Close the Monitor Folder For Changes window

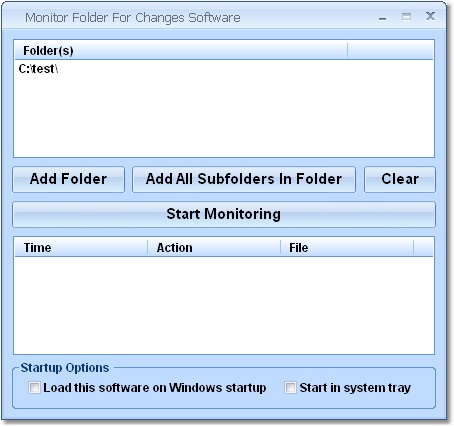pyautogui.click(x=430, y=16)
